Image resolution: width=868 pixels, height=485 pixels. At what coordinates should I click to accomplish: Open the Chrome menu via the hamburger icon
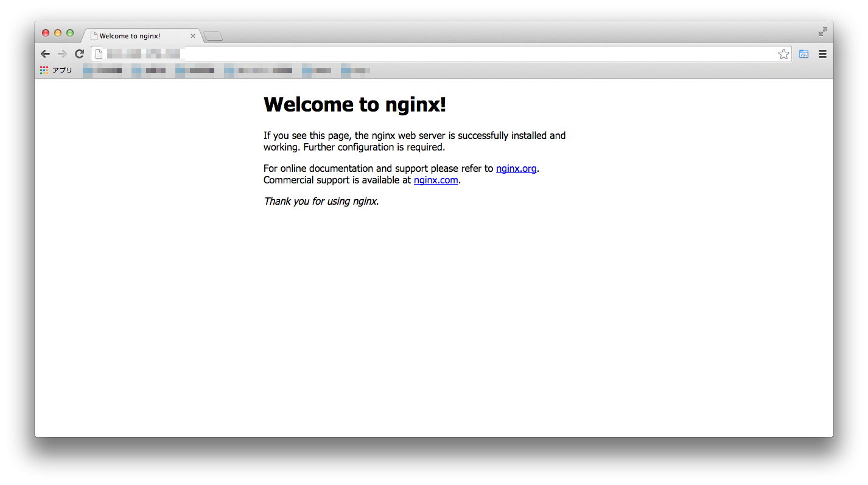click(x=822, y=54)
